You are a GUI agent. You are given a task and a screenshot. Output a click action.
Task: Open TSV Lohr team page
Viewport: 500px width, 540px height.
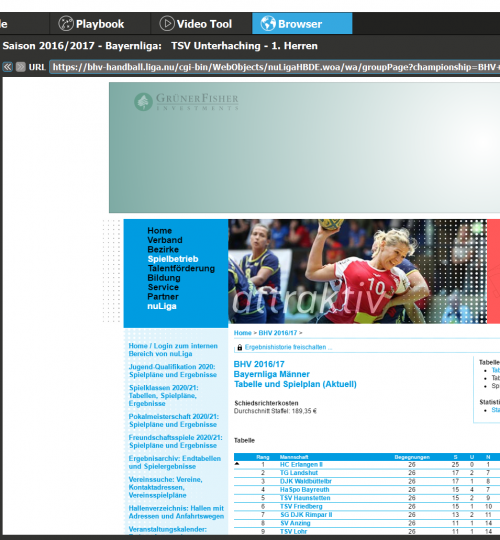(x=293, y=531)
